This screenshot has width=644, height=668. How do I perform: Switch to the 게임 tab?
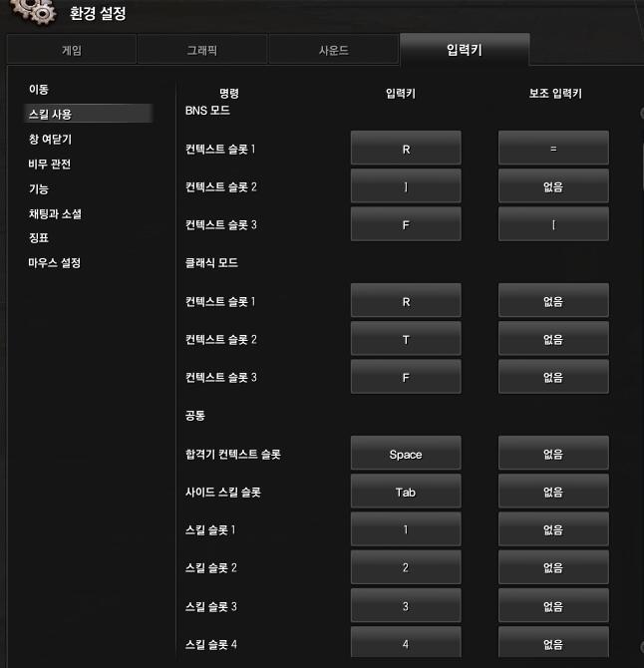(x=72, y=50)
